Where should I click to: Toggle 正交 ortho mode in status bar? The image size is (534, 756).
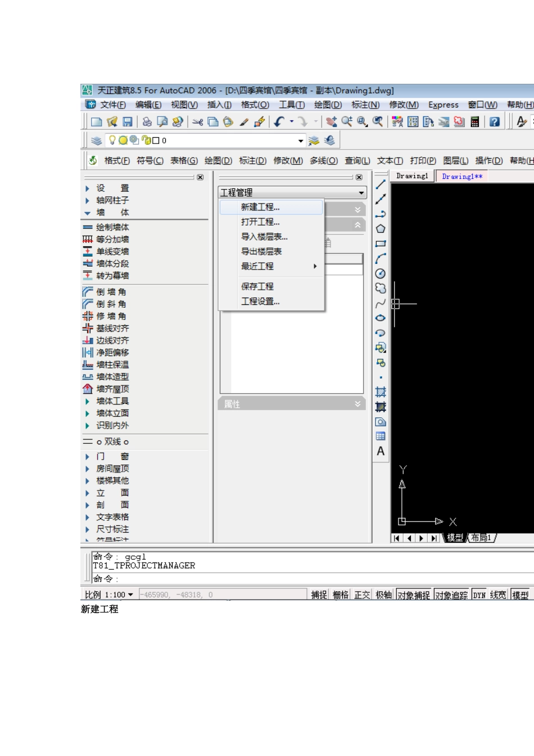pyautogui.click(x=362, y=595)
